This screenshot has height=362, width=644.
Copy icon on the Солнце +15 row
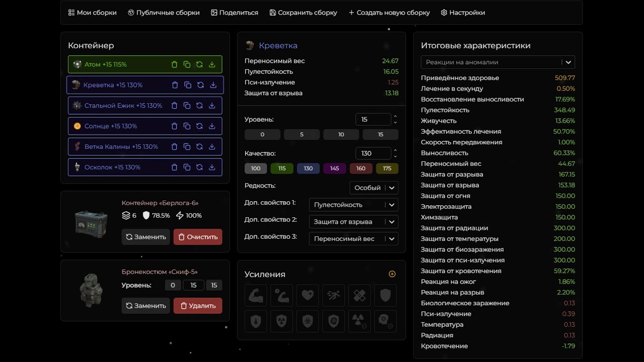click(x=187, y=126)
